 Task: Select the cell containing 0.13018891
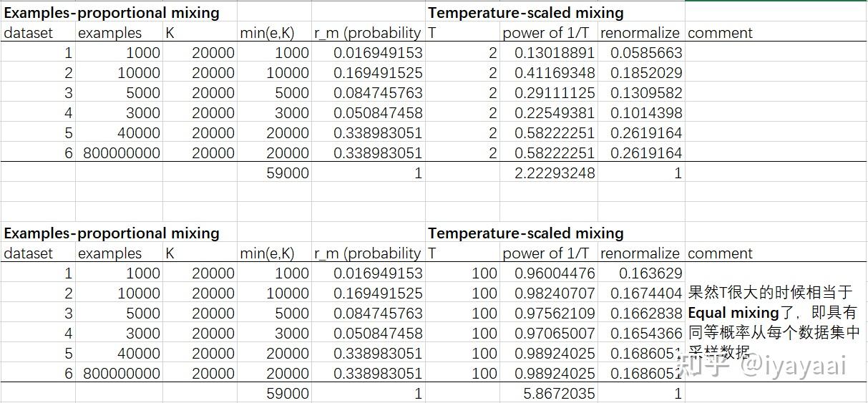pyautogui.click(x=554, y=53)
